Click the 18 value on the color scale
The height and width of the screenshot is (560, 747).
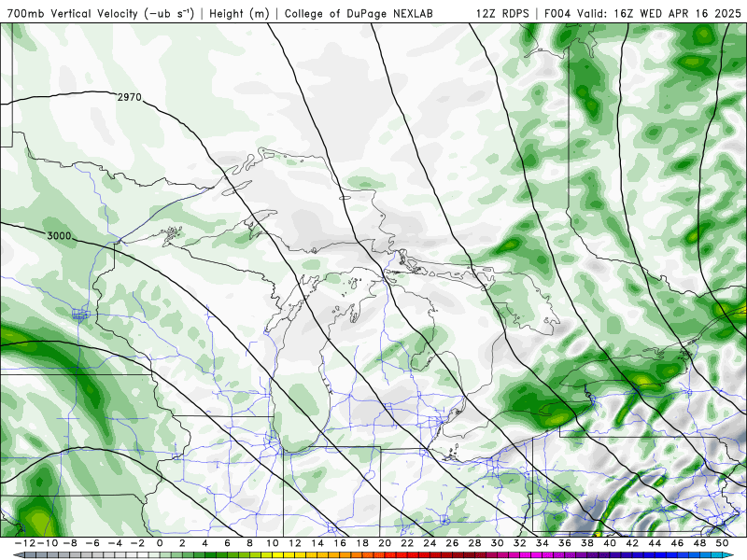pos(362,543)
